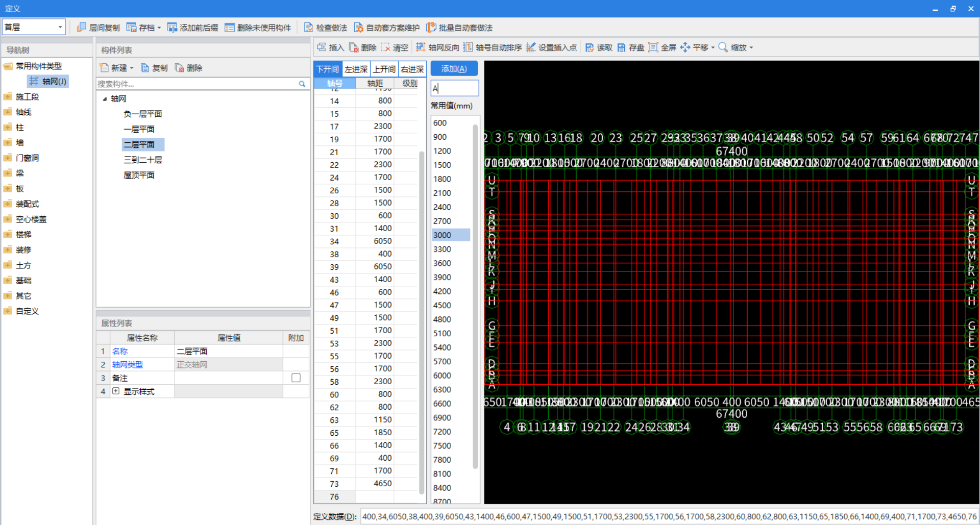Screen dimensions: 980x525
Task: Click the 删除未使用构件 icon
Action: click(x=230, y=28)
